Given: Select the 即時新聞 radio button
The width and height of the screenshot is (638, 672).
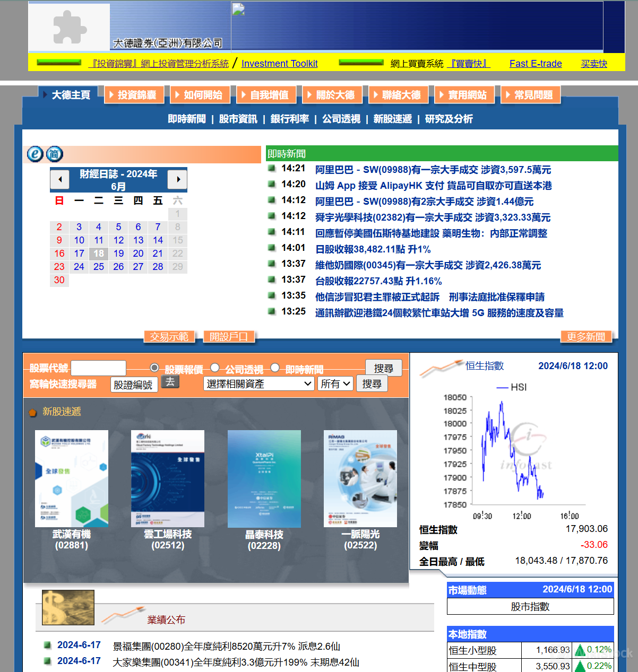Looking at the screenshot, I should tap(275, 368).
